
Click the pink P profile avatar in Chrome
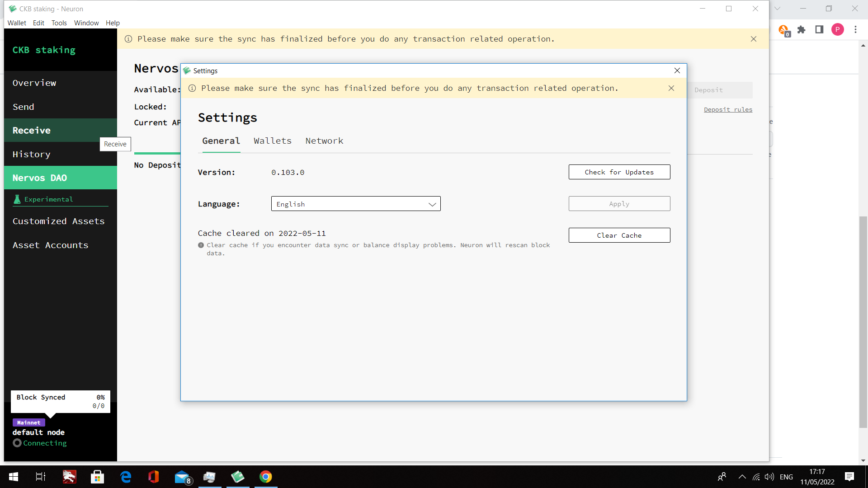[838, 29]
